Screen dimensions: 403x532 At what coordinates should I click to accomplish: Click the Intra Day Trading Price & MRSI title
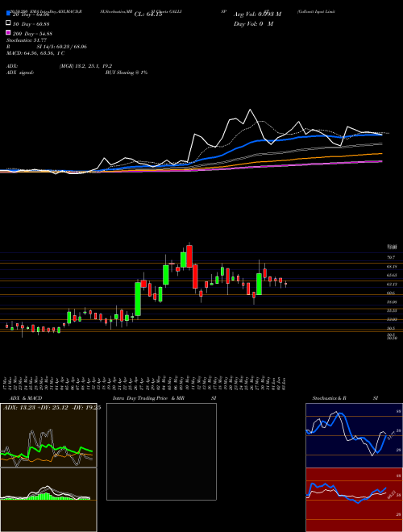[x=164, y=398]
